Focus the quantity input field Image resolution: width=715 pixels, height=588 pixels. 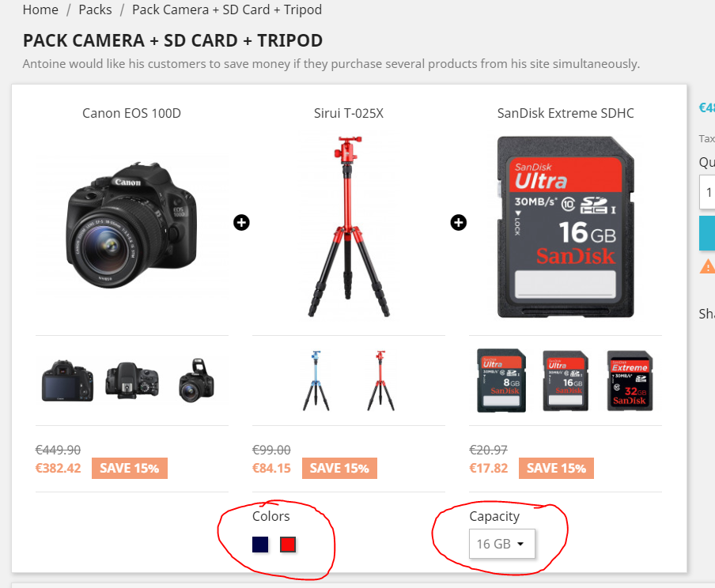coord(707,192)
